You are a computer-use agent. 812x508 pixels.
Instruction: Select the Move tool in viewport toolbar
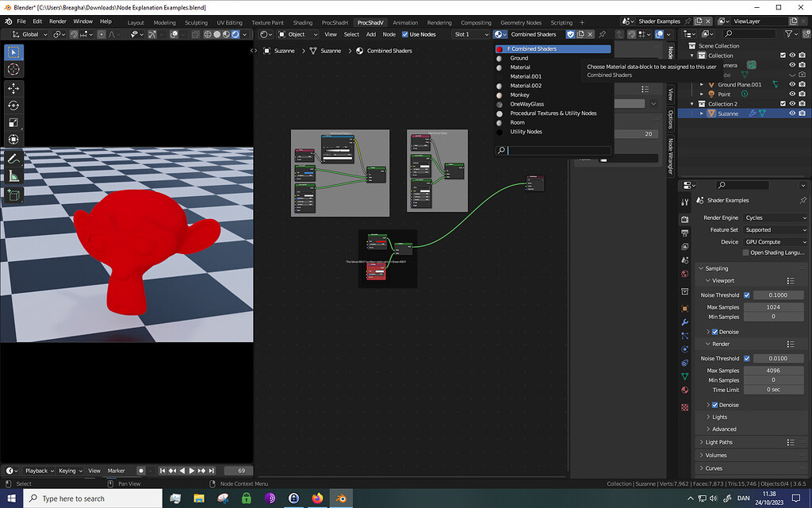(13, 87)
